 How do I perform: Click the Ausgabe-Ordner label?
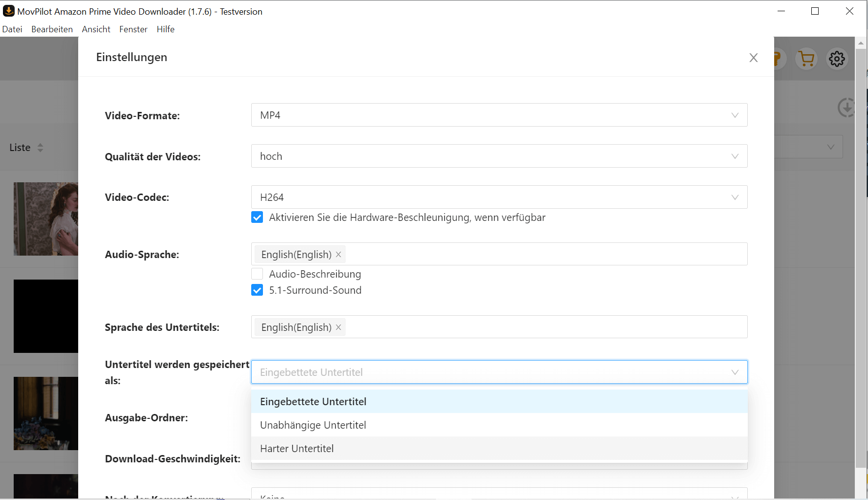coord(146,418)
